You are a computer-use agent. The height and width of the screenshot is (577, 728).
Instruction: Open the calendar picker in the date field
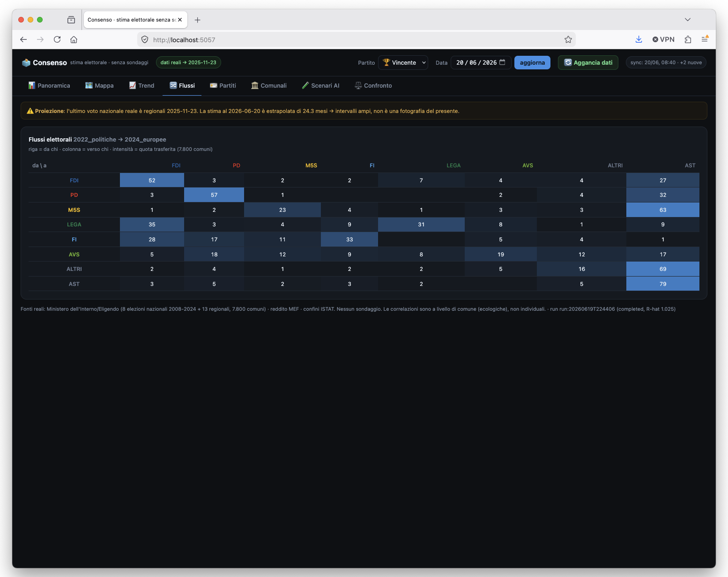502,62
